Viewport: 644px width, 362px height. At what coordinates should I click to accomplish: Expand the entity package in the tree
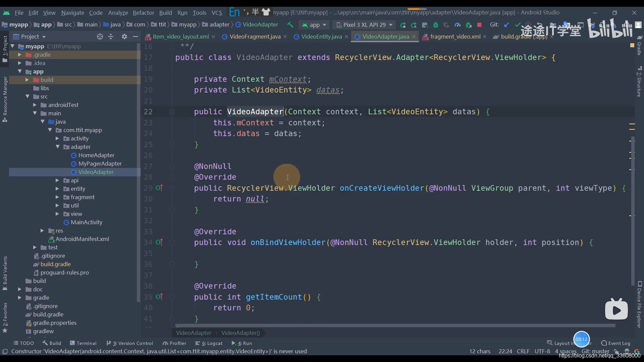pos(57,189)
